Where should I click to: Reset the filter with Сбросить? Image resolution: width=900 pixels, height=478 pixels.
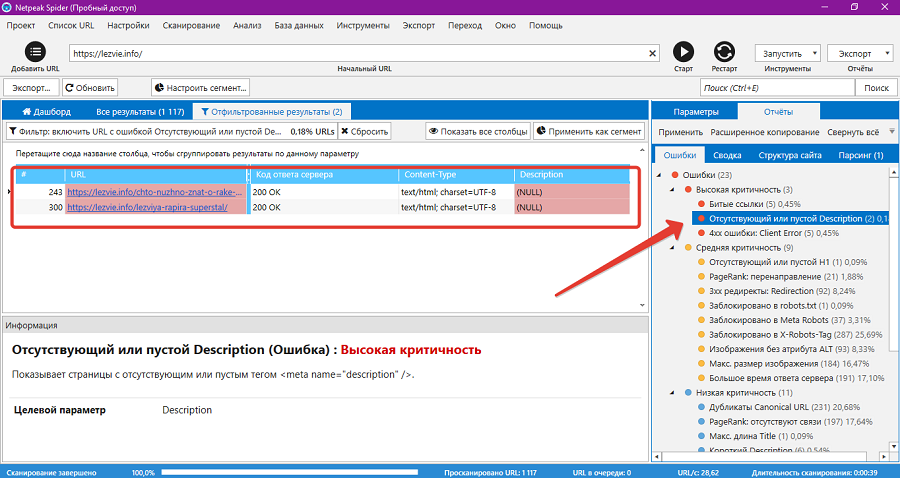point(364,131)
